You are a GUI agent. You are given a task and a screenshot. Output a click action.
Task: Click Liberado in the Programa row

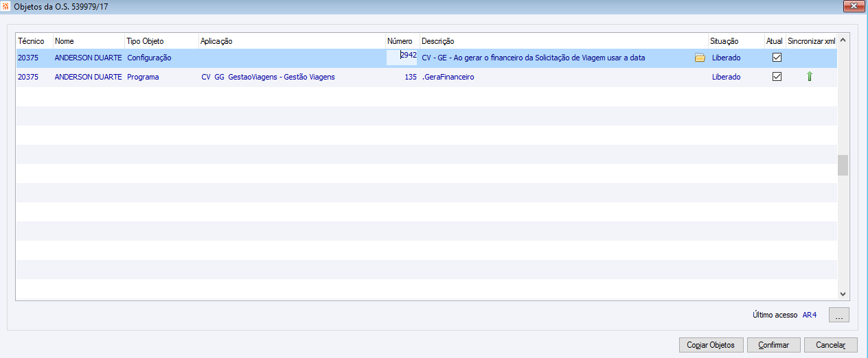726,77
